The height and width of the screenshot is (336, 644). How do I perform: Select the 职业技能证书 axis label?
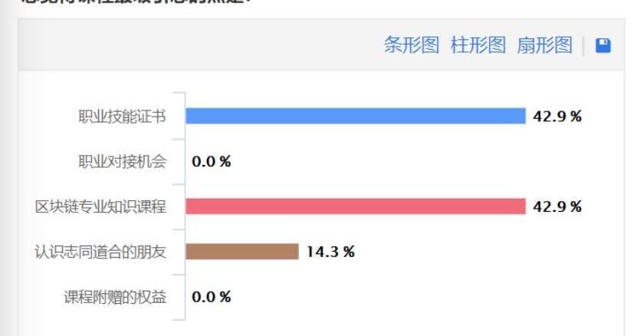[122, 117]
